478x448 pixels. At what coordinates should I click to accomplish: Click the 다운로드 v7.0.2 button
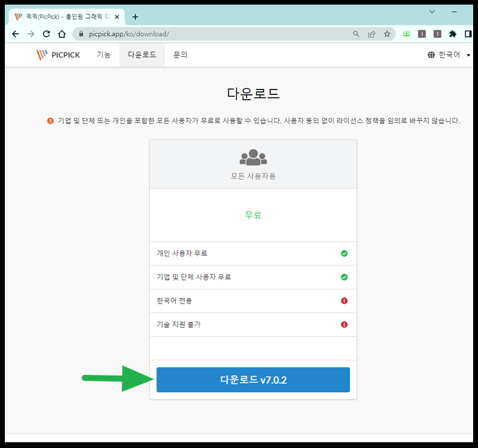[x=253, y=380]
